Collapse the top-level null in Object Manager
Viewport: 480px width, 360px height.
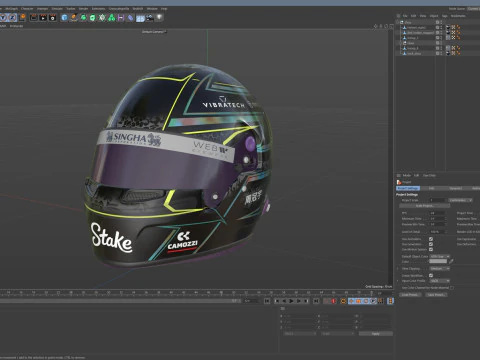point(397,22)
